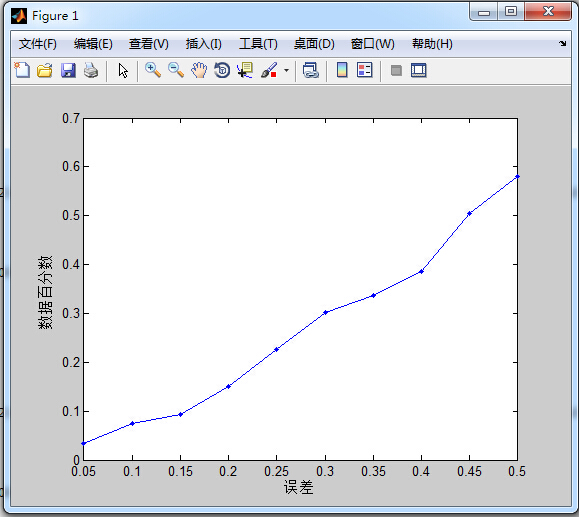Show plot tools and dock figure

pos(419,70)
